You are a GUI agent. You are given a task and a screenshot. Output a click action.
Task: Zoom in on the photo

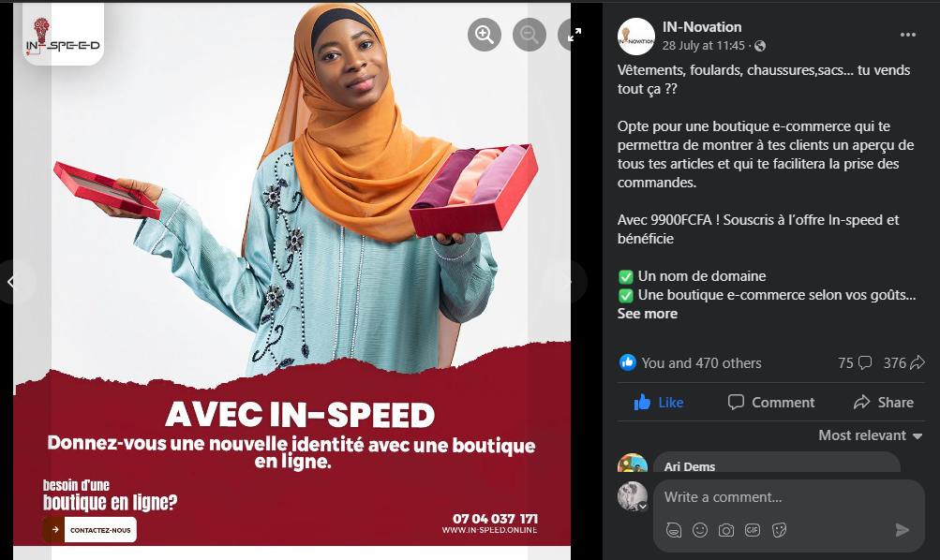(485, 35)
